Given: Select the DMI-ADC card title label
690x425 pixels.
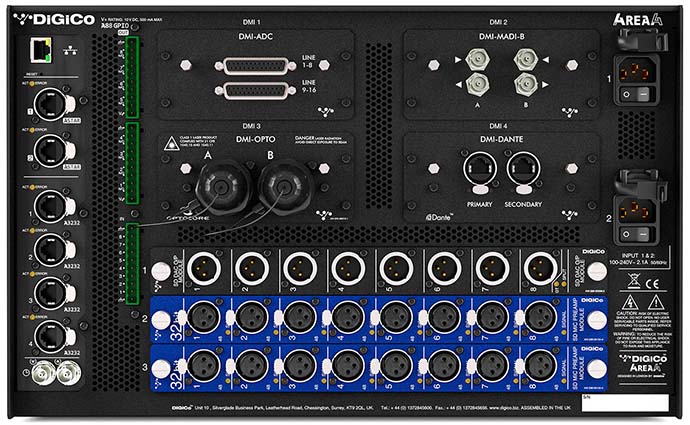Looking at the screenshot, I should (251, 37).
